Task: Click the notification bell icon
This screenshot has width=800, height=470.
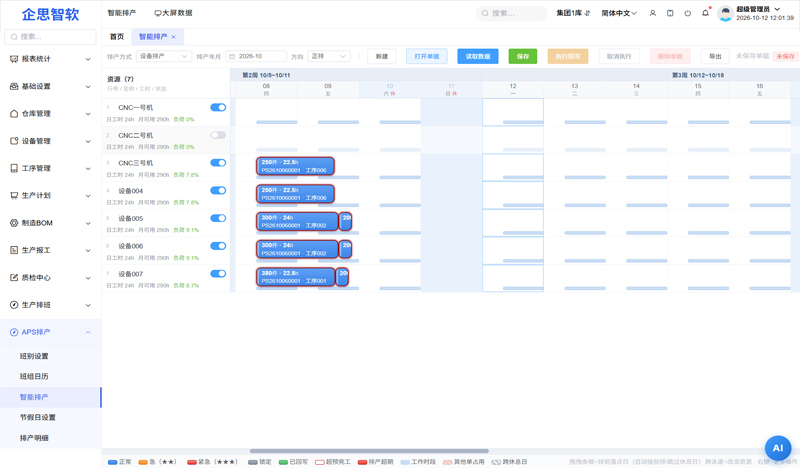Action: point(705,13)
